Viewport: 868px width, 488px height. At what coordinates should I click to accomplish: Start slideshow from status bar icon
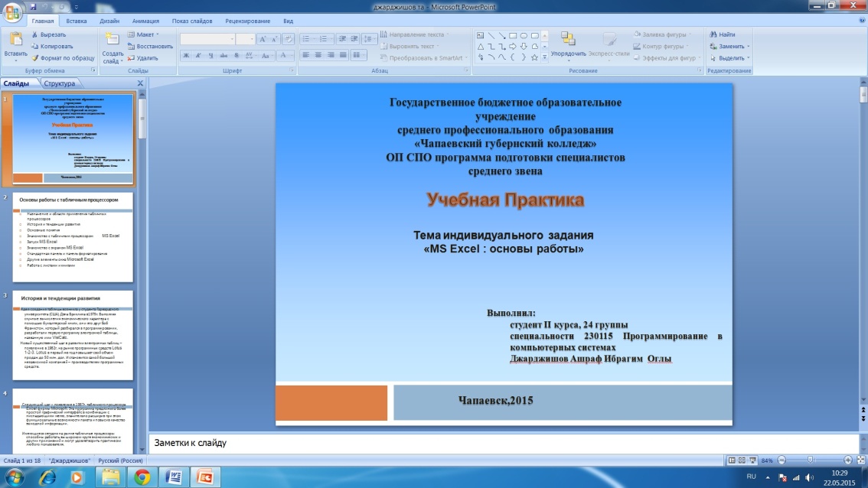pyautogui.click(x=752, y=460)
